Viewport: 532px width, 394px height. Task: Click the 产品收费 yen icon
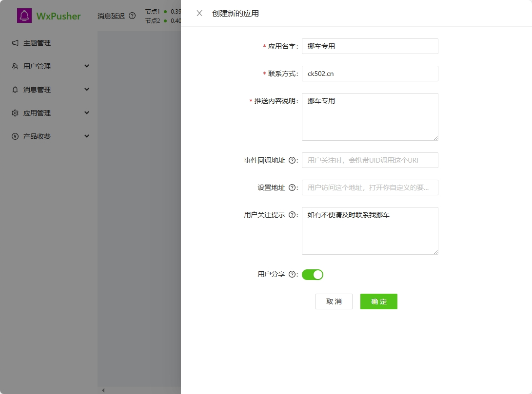coord(15,136)
